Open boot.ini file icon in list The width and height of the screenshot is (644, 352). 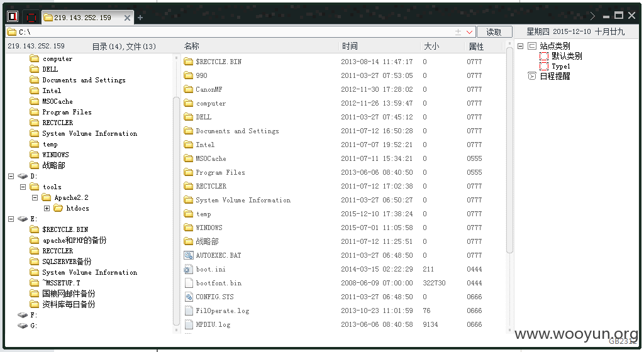(x=189, y=269)
